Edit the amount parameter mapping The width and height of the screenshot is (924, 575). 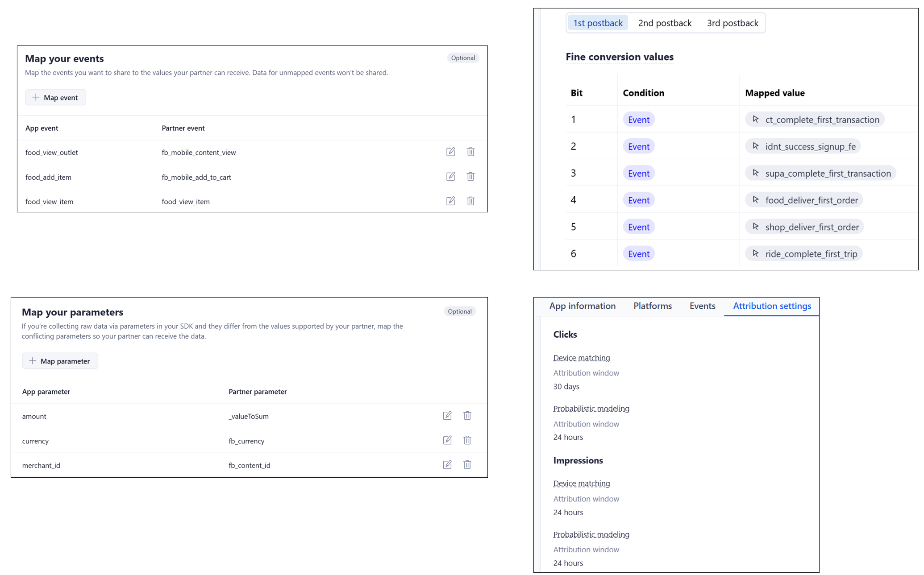[x=447, y=416]
